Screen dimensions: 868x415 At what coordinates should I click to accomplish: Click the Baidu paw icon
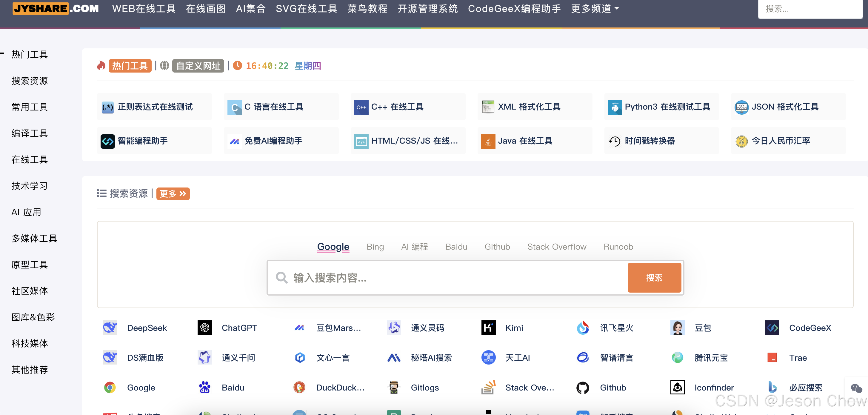coord(204,387)
